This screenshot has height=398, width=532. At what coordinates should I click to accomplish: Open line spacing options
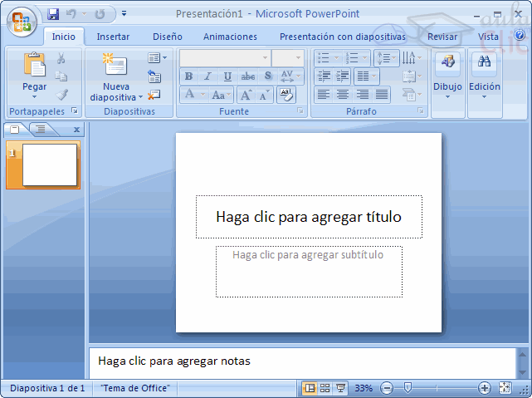tap(386, 58)
